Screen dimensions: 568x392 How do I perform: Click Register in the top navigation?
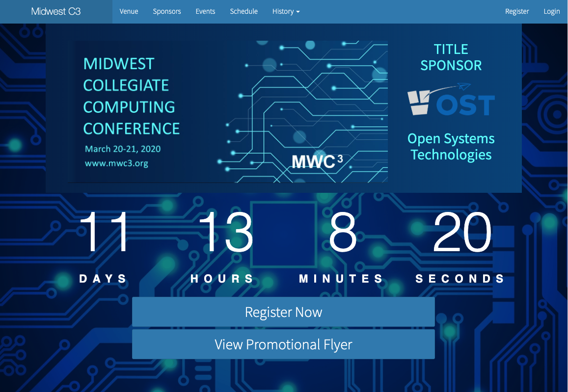pos(517,11)
